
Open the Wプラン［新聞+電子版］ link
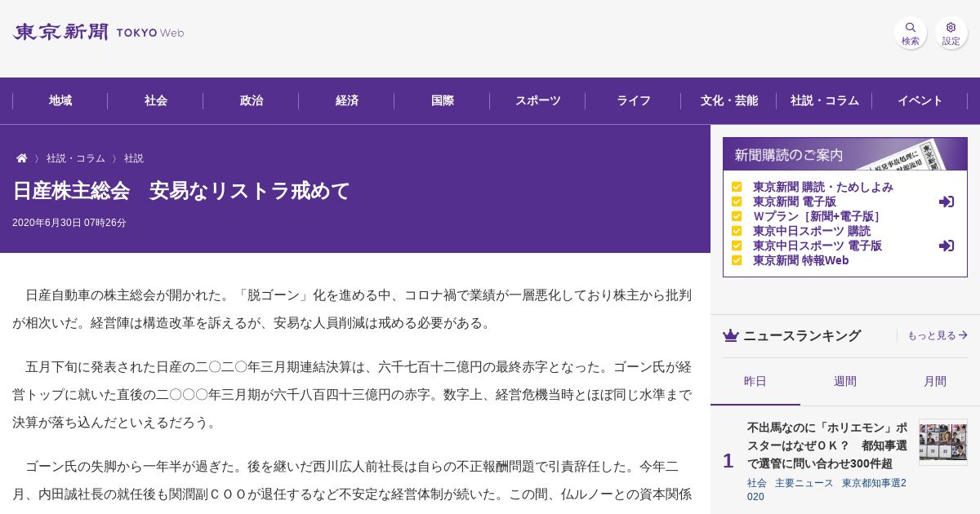[817, 216]
